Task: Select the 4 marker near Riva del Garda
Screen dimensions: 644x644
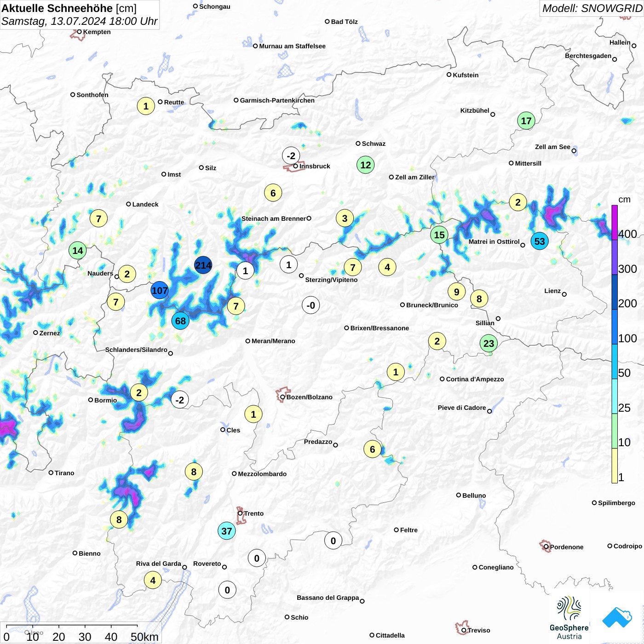Action: point(153,581)
